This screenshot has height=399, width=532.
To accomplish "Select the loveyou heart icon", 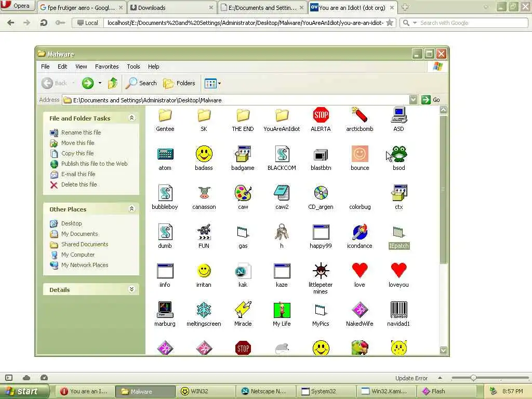I will click(398, 271).
